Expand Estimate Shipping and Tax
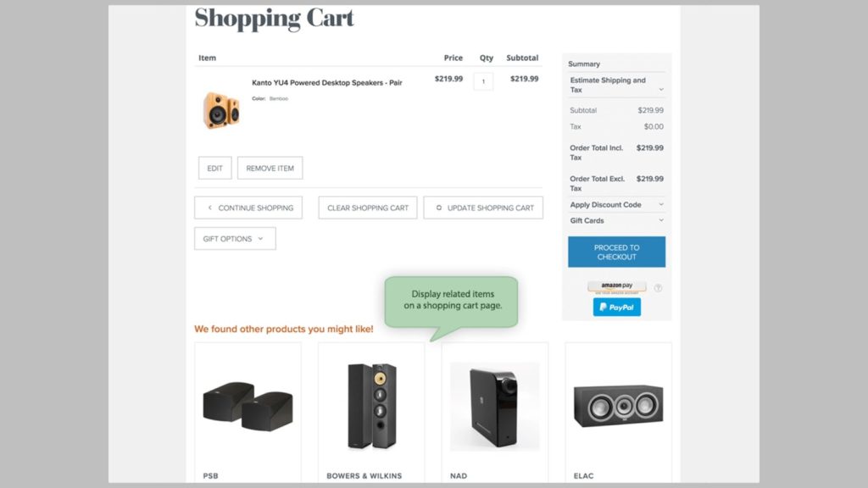 [x=616, y=84]
